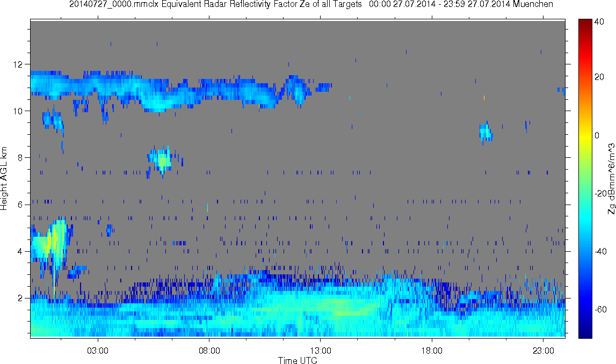Click the 23:00 time tick label
This screenshot has width=616, height=364.
pyautogui.click(x=543, y=350)
